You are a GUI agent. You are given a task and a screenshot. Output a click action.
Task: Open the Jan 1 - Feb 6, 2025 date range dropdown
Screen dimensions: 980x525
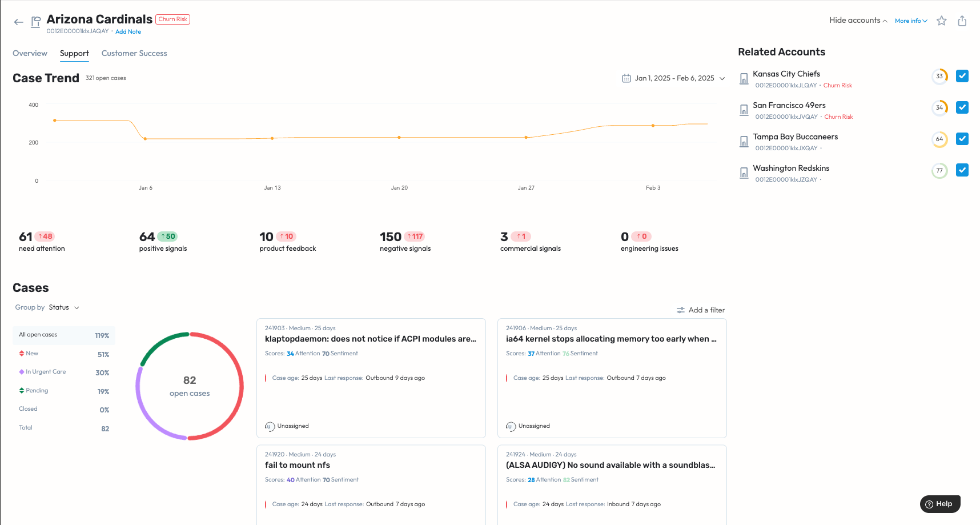[x=674, y=78]
